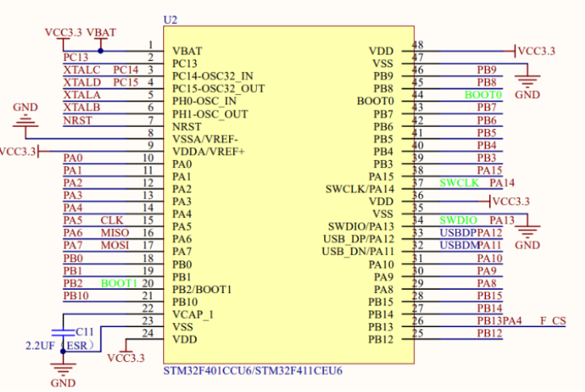The image size is (585, 392).
Task: Click the VCAP_1 pin name
Action: point(193,315)
